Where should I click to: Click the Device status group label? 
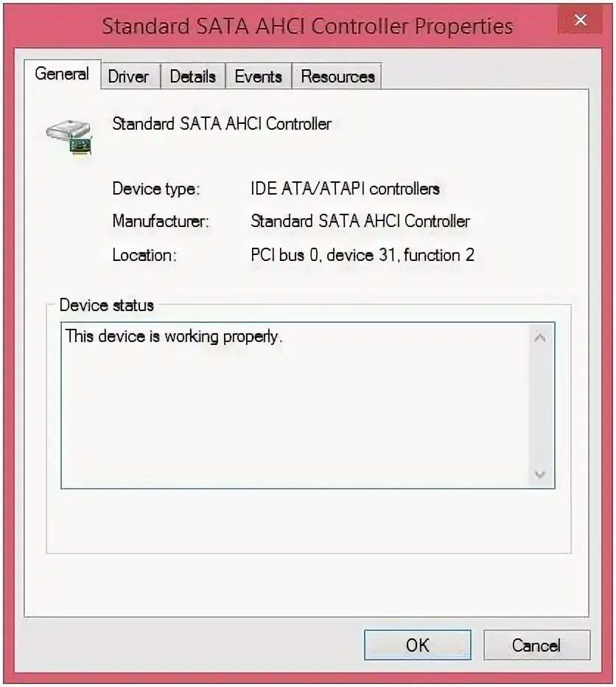point(106,305)
